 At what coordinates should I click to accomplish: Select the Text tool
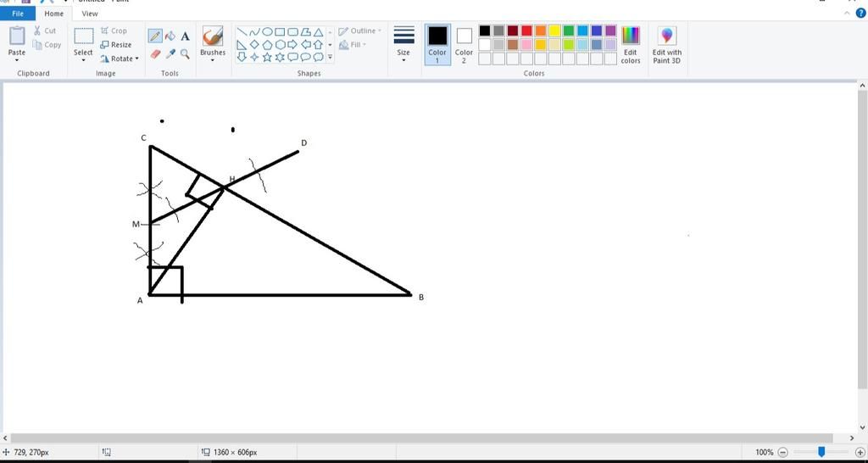point(186,36)
